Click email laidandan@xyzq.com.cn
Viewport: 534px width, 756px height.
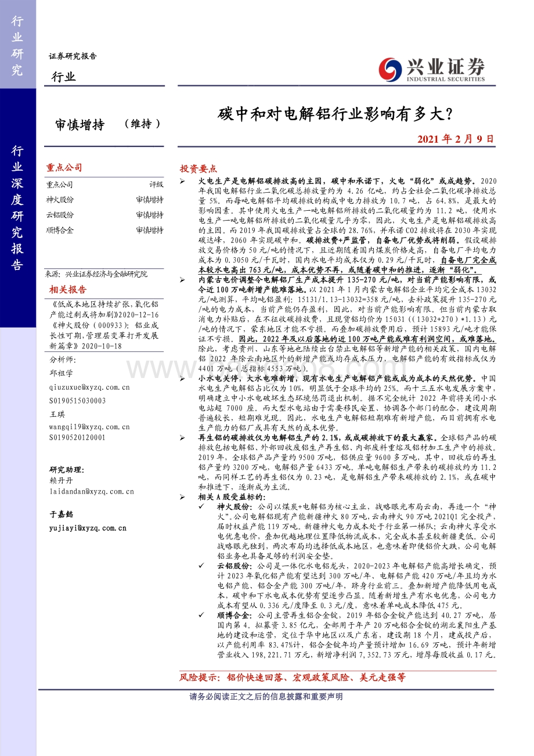(92, 491)
